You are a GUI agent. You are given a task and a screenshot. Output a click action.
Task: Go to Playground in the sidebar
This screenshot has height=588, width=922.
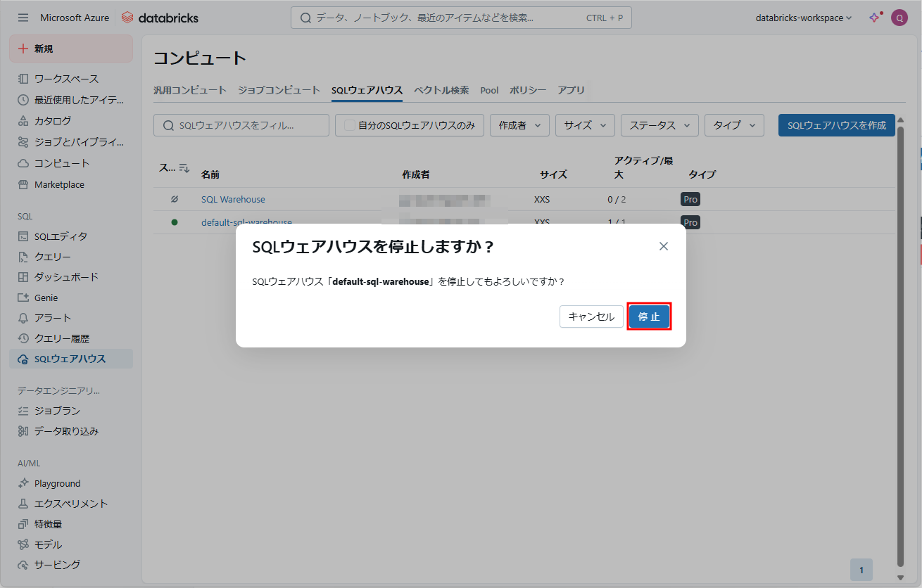57,483
